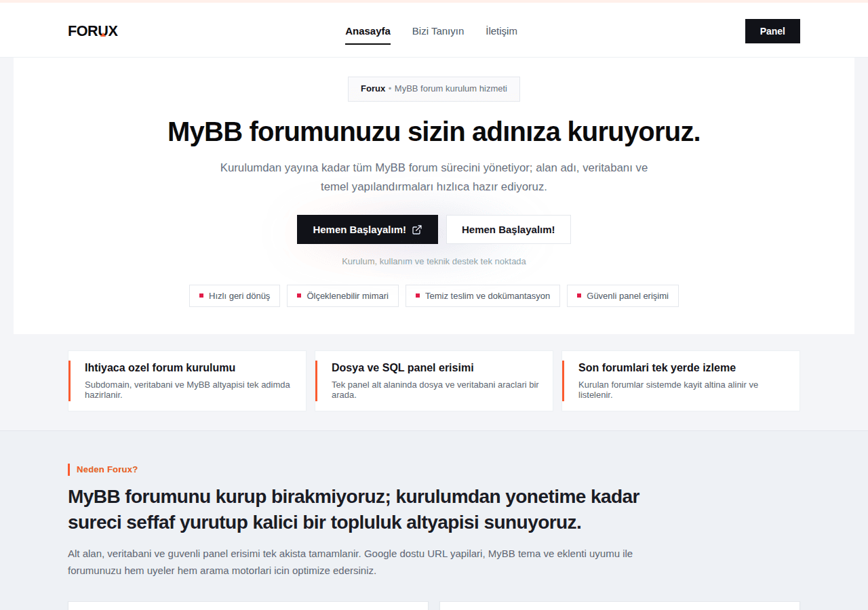Select the Güvenli panel erişimi chip
Screen dimensions: 868x610
[623, 296]
